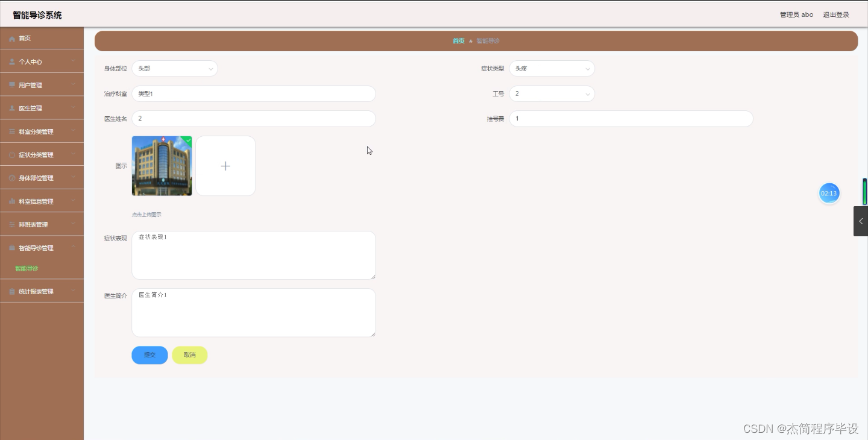Click 退出登录 in the top bar

[x=835, y=14]
